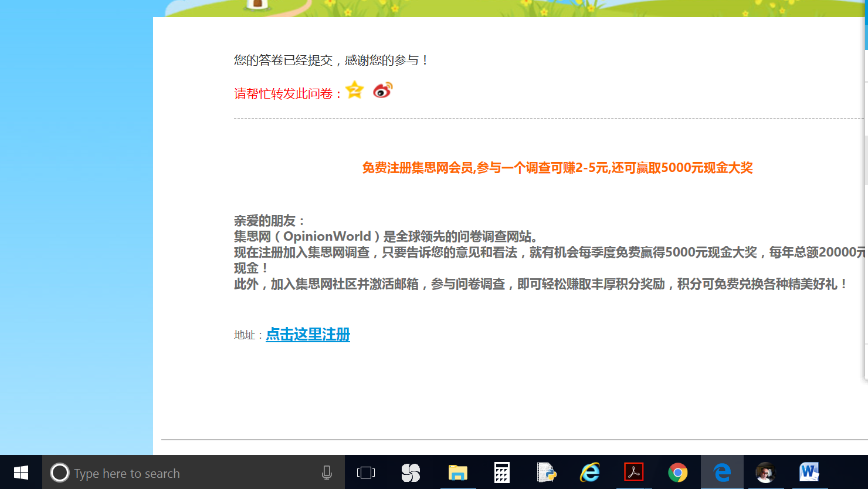
Task: Activate the taskbar microphone voice search
Action: click(327, 473)
